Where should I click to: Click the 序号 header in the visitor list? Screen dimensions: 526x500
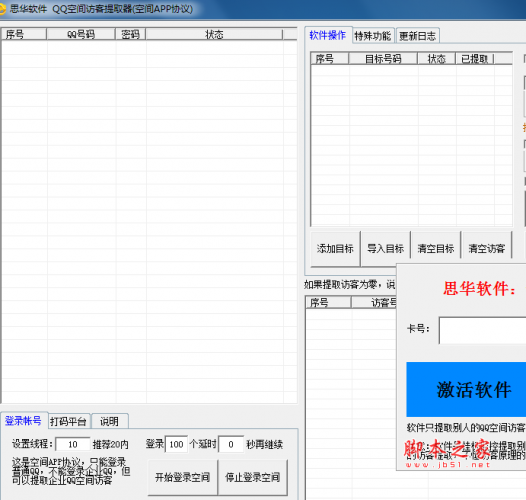(328, 302)
